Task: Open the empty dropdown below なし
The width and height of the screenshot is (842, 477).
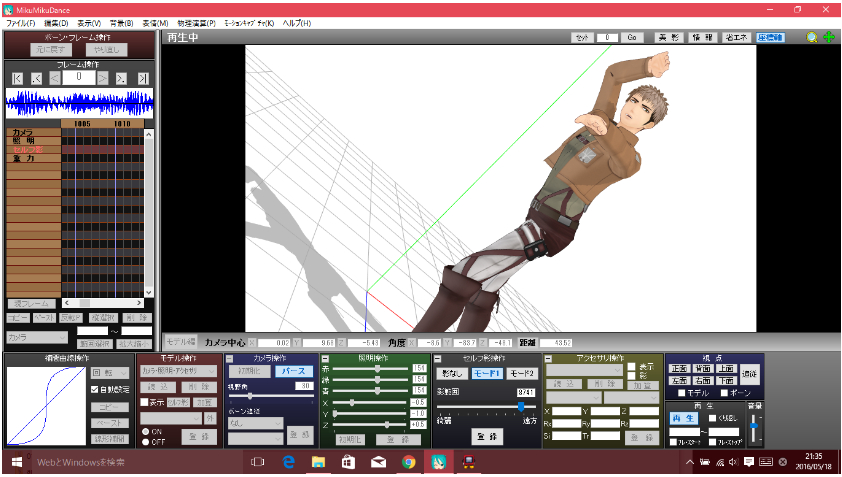Action: 256,439
